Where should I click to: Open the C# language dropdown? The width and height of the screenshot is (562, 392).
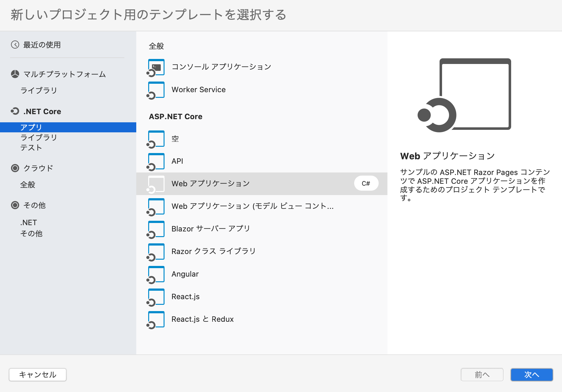(366, 183)
